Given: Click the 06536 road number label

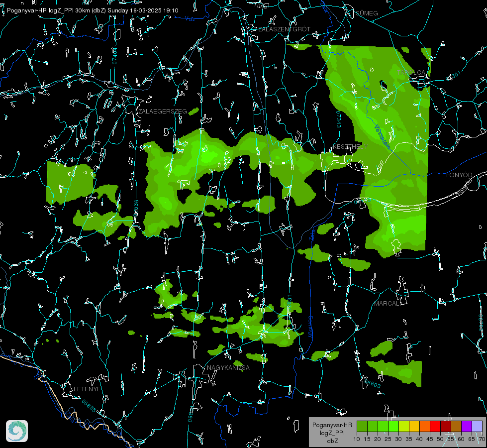Looking at the screenshot, I should point(136,208).
